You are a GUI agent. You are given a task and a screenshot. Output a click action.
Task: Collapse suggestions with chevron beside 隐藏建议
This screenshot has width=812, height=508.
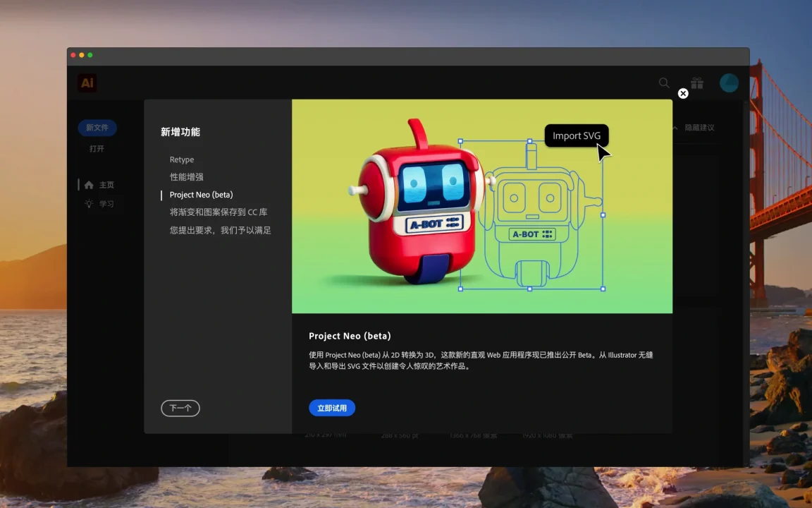[x=675, y=128]
